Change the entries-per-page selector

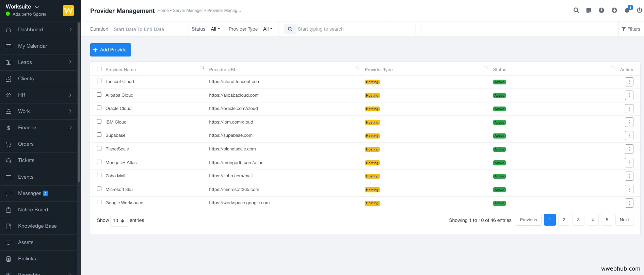tap(119, 221)
